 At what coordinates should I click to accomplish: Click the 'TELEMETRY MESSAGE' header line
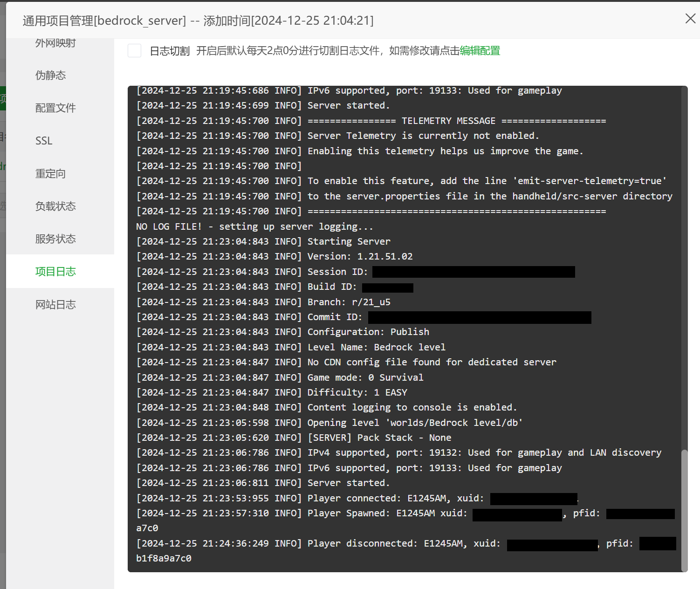(371, 121)
